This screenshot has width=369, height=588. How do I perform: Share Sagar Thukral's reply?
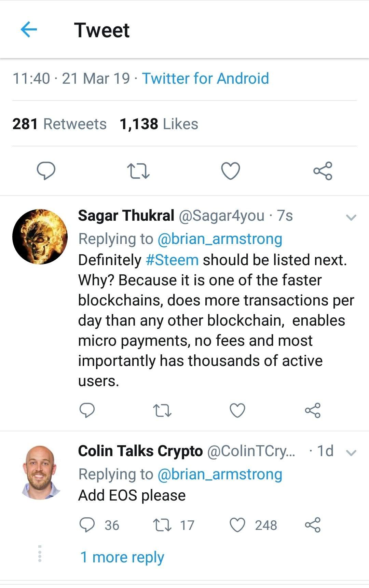313,410
